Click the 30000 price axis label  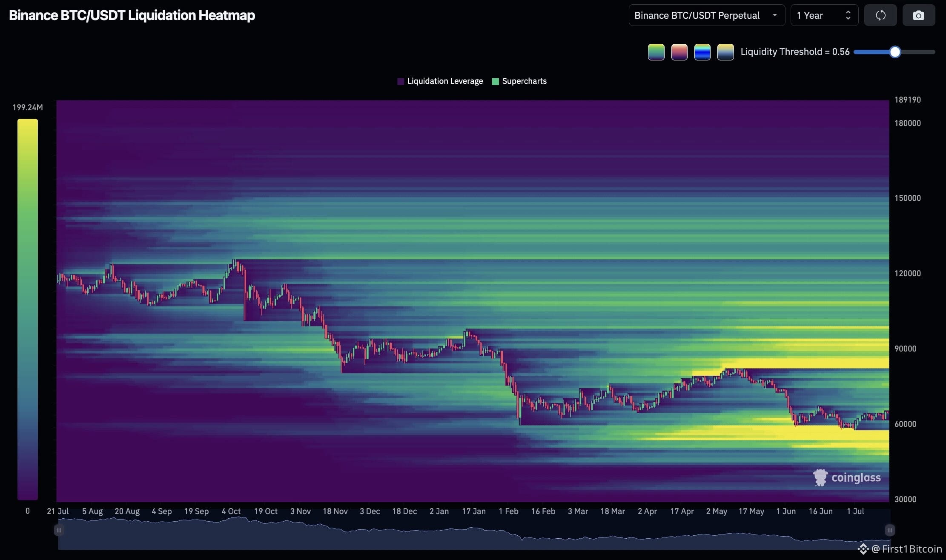coord(906,500)
